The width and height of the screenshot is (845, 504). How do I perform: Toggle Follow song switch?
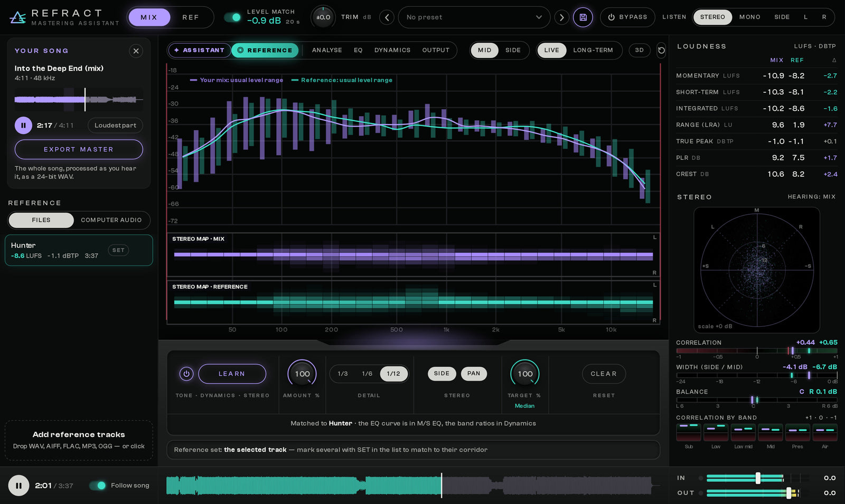click(x=98, y=486)
